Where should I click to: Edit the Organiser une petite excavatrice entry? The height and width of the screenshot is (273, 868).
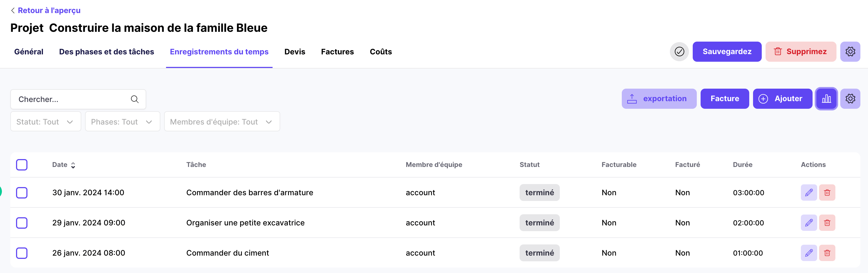809,223
